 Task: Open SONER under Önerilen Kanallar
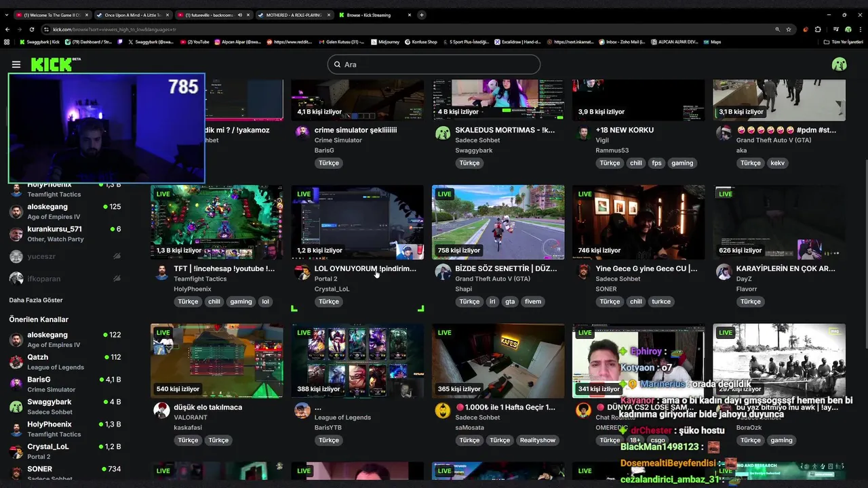[x=65, y=473]
